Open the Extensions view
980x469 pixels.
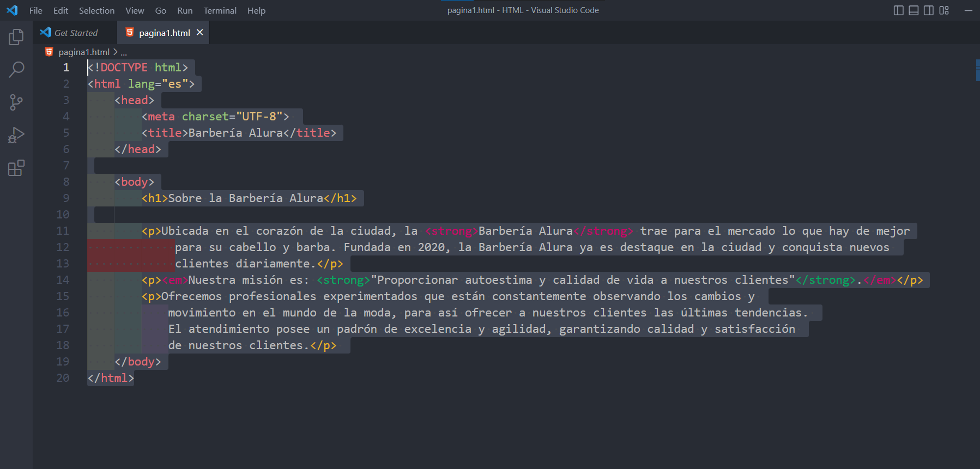(x=16, y=168)
